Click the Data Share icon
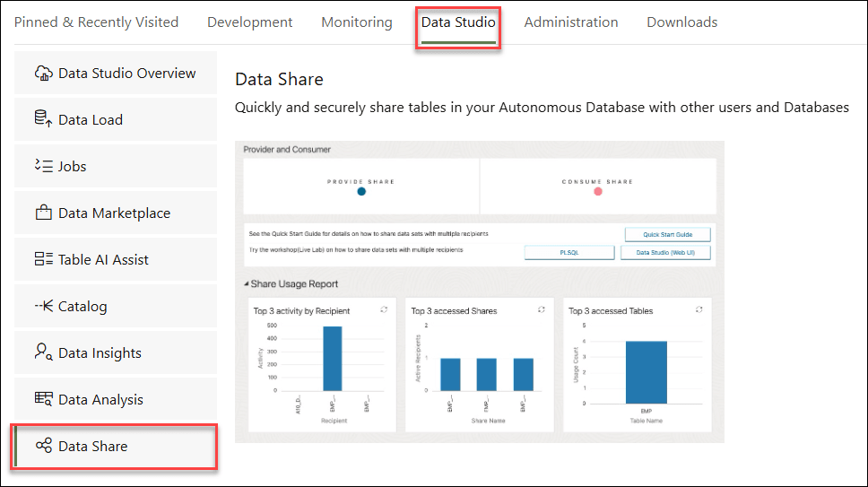Screen dimensions: 868x487 click(x=44, y=445)
